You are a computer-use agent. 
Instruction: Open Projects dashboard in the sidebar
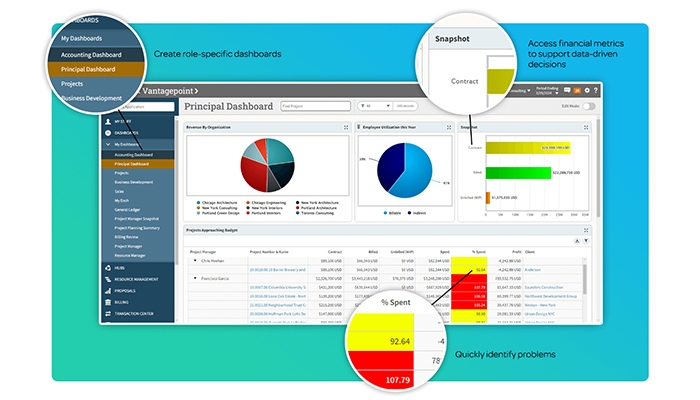click(121, 173)
